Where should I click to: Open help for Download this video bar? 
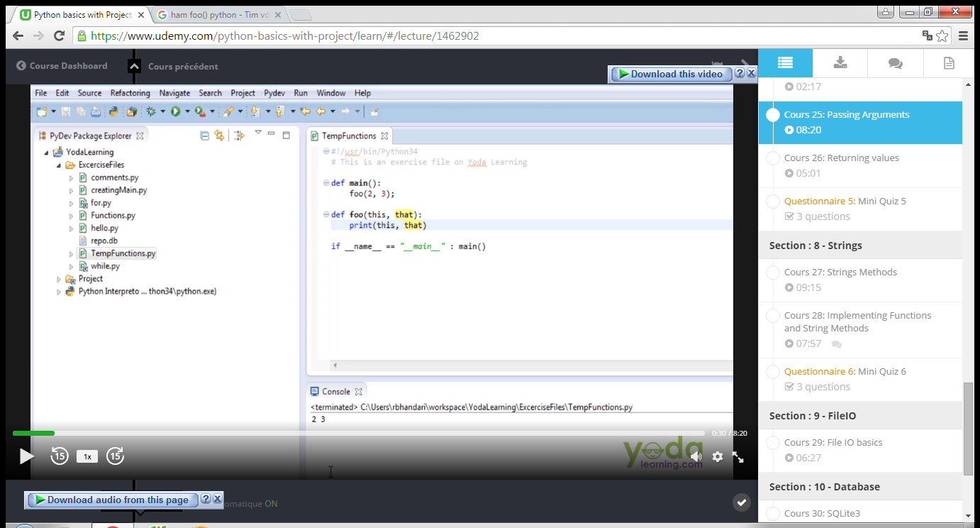click(740, 73)
